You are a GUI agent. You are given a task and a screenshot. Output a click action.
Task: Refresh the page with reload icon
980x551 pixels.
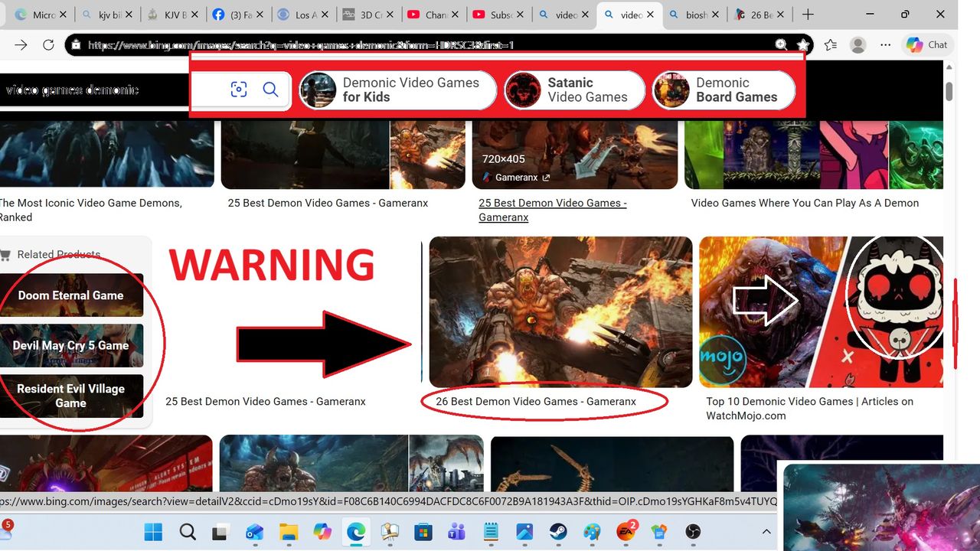click(x=48, y=45)
